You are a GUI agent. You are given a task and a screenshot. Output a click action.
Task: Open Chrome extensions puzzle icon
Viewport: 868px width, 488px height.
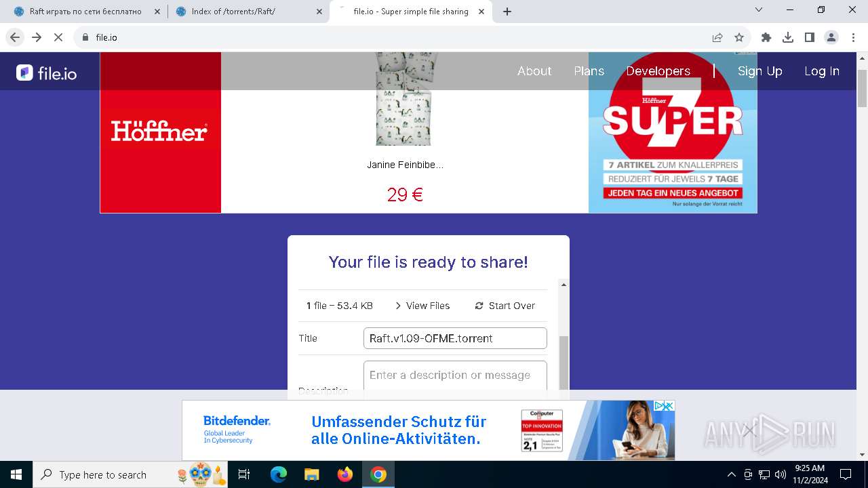click(766, 37)
